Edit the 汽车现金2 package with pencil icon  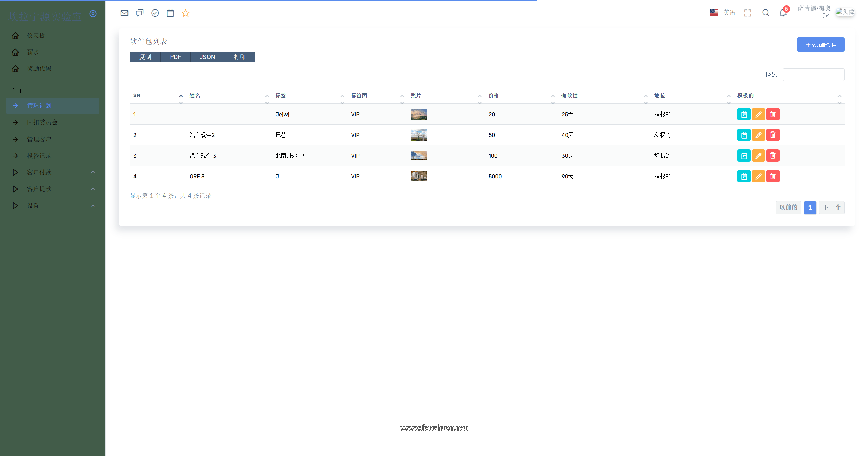pyautogui.click(x=758, y=135)
